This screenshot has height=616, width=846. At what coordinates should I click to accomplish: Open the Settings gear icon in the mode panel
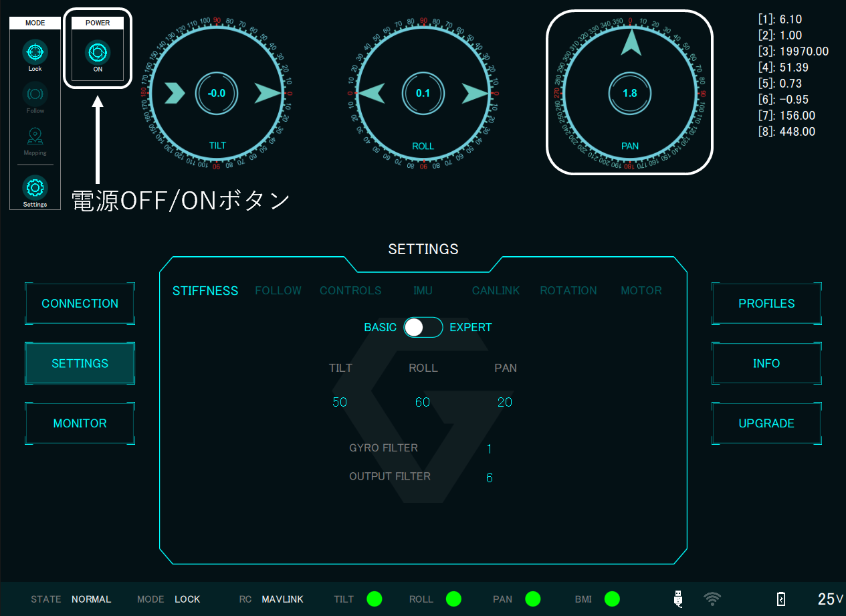click(35, 188)
